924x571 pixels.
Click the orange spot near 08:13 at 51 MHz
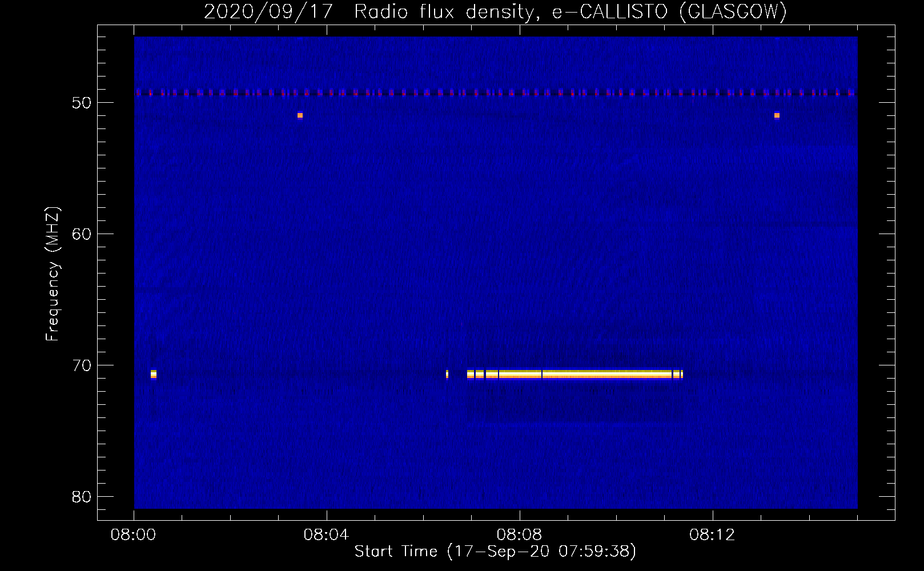(777, 115)
